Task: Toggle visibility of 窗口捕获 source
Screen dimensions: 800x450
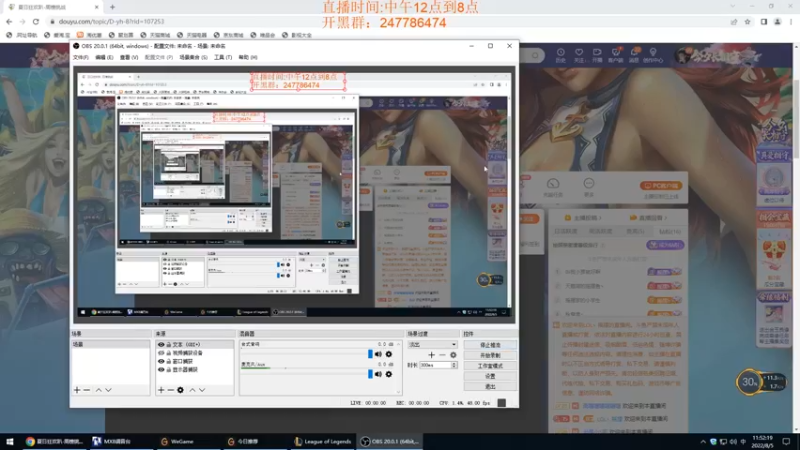Action: [x=161, y=361]
